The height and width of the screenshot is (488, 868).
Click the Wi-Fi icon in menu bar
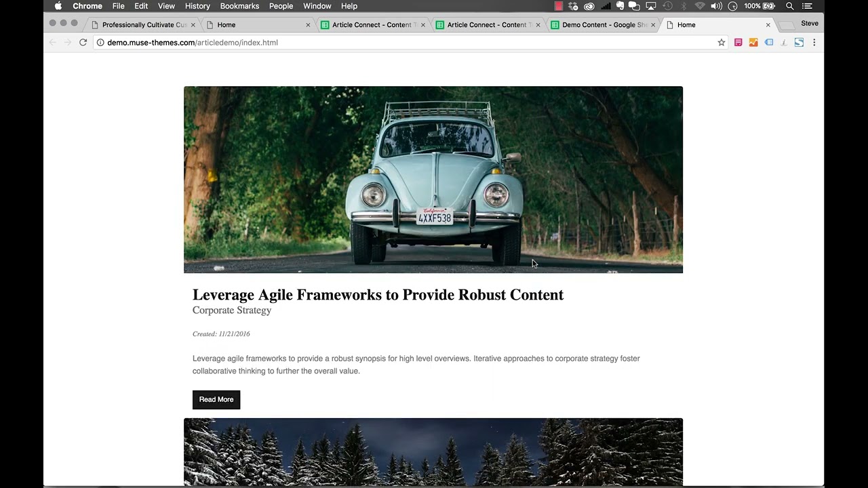(x=700, y=6)
